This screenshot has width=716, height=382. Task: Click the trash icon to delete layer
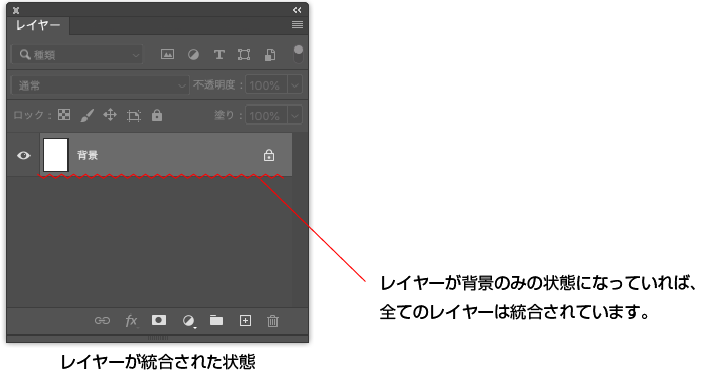pyautogui.click(x=273, y=321)
